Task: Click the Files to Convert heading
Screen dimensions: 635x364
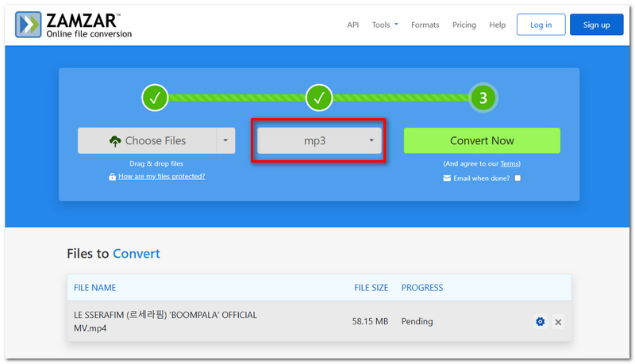Action: pyautogui.click(x=114, y=254)
